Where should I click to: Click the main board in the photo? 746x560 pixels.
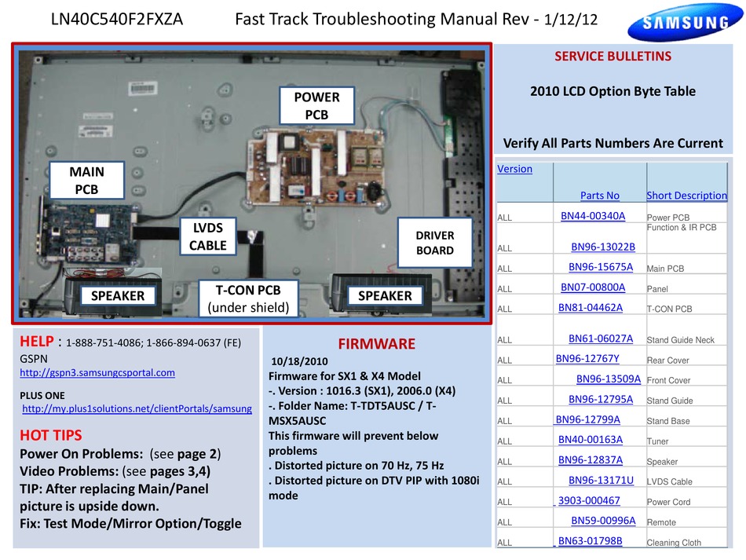click(x=87, y=233)
